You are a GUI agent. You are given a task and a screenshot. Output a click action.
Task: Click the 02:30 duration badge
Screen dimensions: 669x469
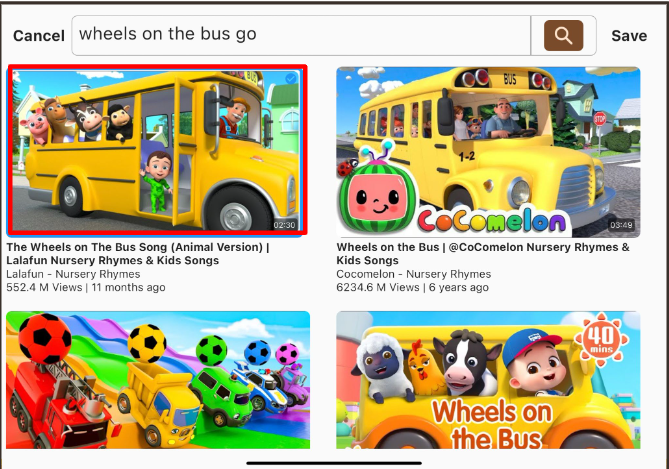click(x=285, y=225)
